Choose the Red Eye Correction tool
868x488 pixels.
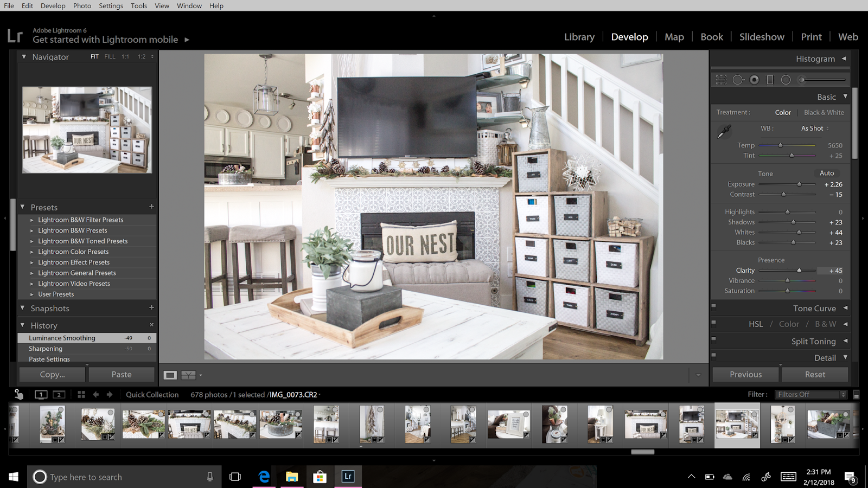pyautogui.click(x=754, y=80)
